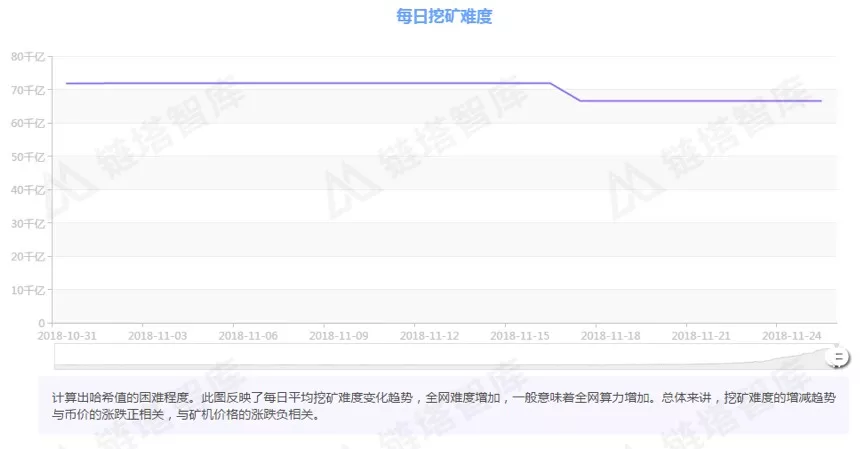Screen dimensions: 865x449
Task: Click y-axis label 60千亿
Action: click(x=28, y=123)
